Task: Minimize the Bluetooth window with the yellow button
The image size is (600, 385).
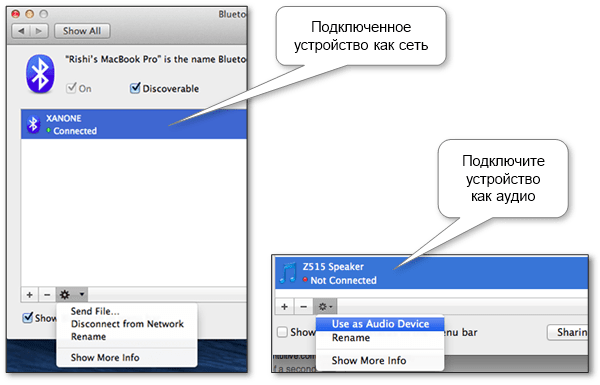Action: pos(29,14)
